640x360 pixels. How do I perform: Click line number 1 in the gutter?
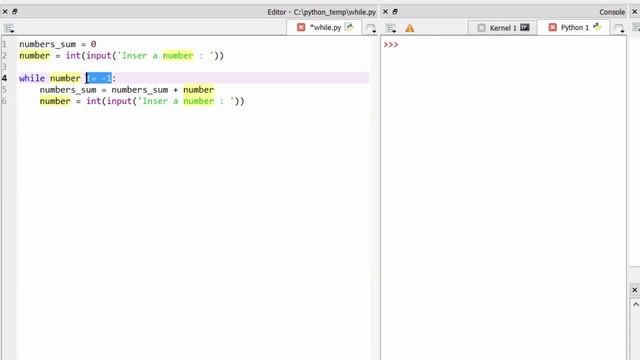tap(4, 44)
